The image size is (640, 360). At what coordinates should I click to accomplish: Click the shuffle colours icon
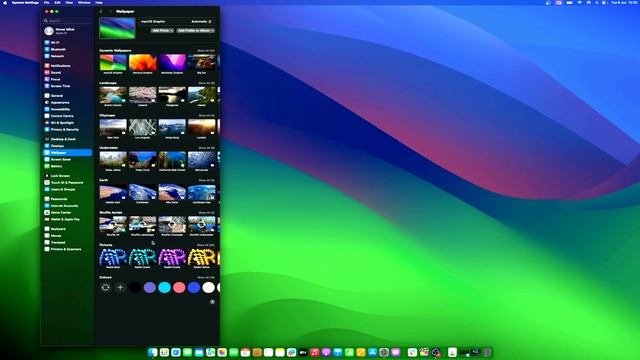[105, 287]
